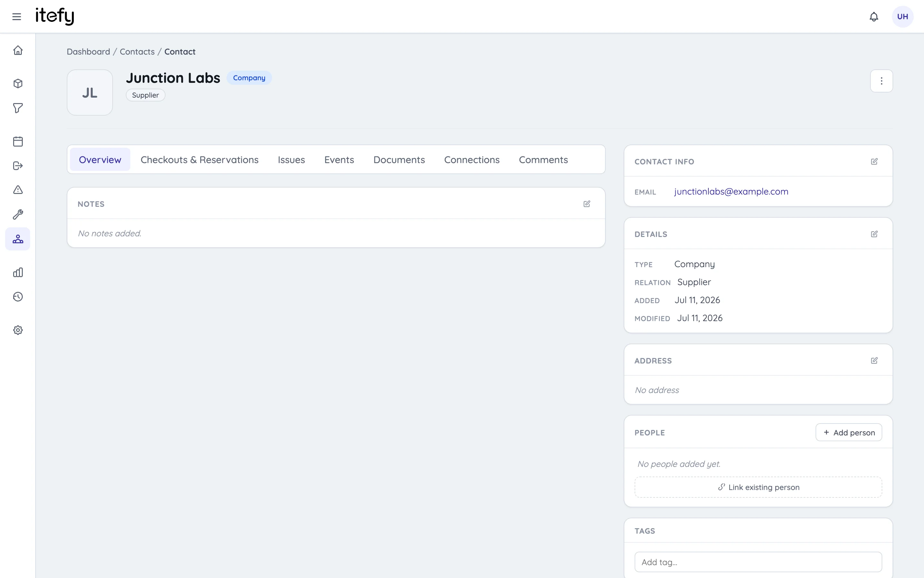The height and width of the screenshot is (578, 924).
Task: Switch to the Documents tab
Action: coord(399,160)
